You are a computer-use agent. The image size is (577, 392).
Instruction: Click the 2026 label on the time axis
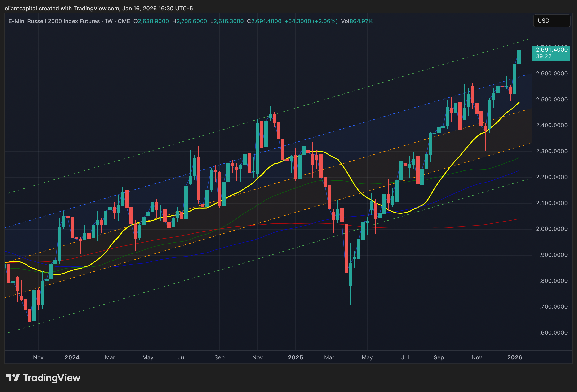pyautogui.click(x=515, y=357)
